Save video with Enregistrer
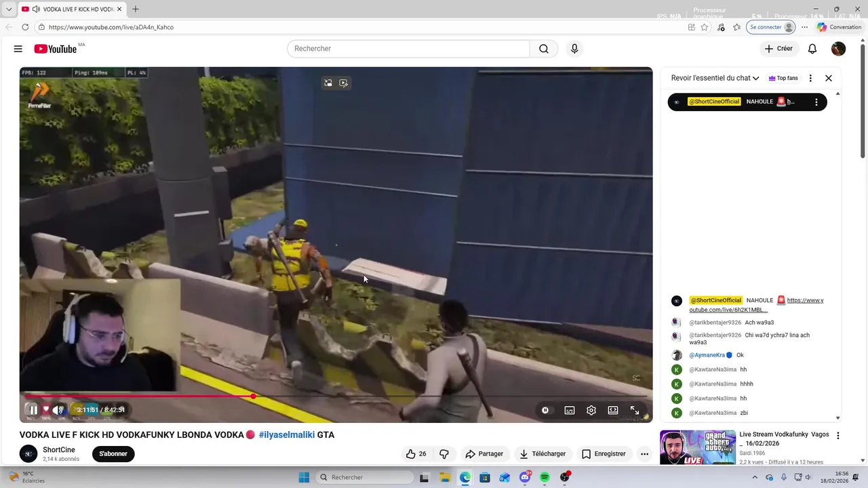 coord(604,453)
